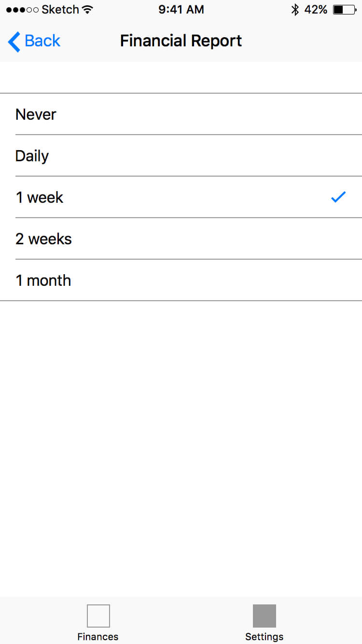The height and width of the screenshot is (644, 362).
Task: Tap the 9:41 AM clock
Action: click(181, 9)
